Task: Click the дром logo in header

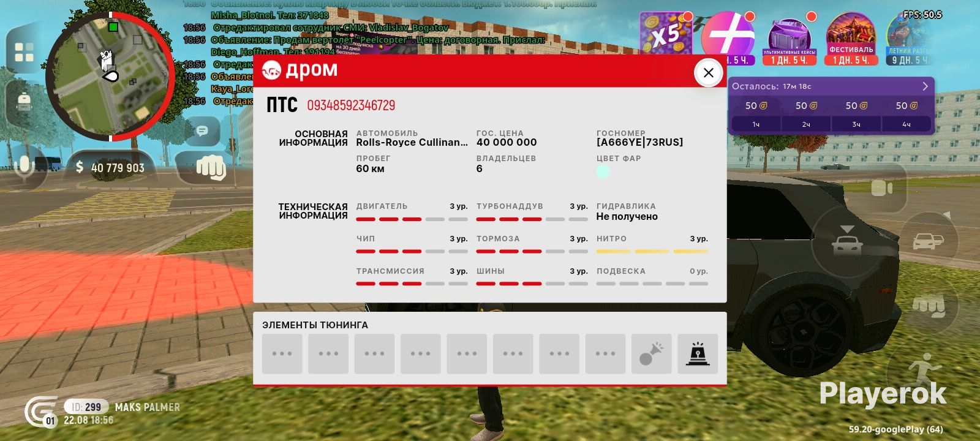Action: [x=300, y=70]
